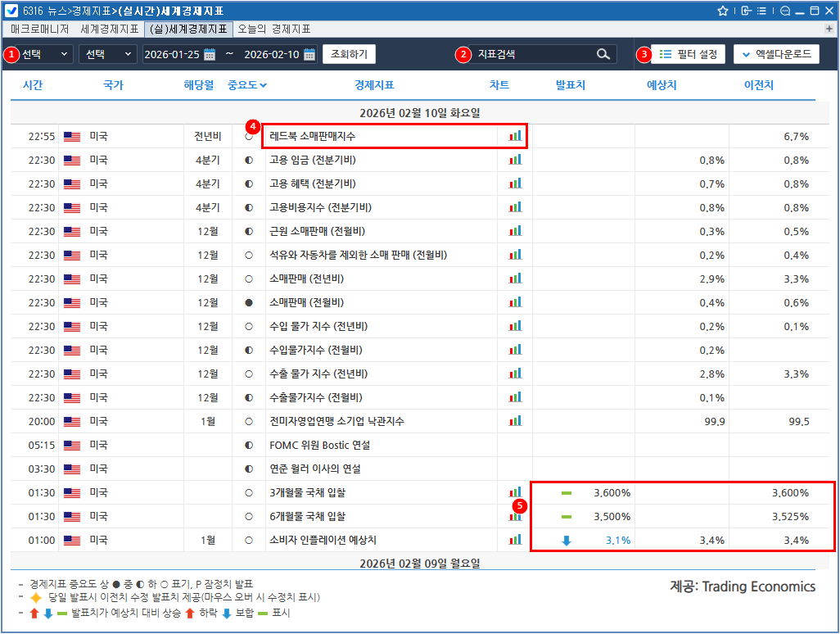
Task: Click the 엑셀다운로드 button
Action: 776,55
